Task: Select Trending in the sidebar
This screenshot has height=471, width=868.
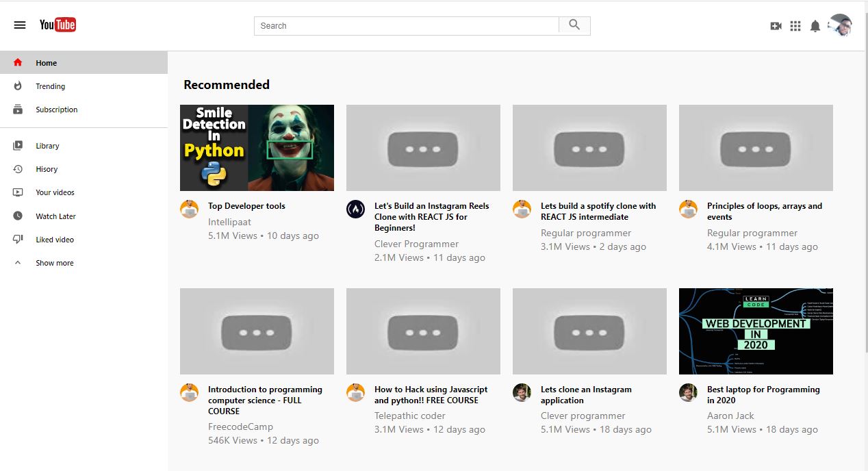Action: [84, 86]
